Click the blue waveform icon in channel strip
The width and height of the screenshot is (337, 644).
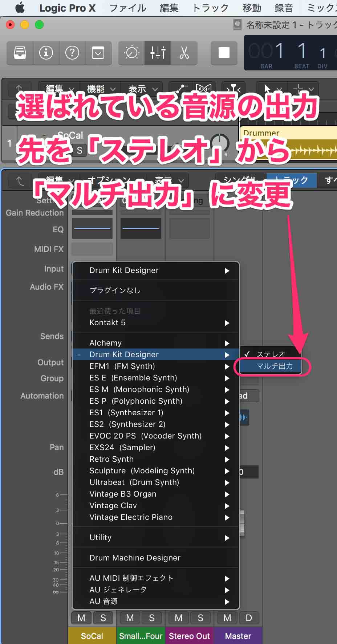(244, 417)
